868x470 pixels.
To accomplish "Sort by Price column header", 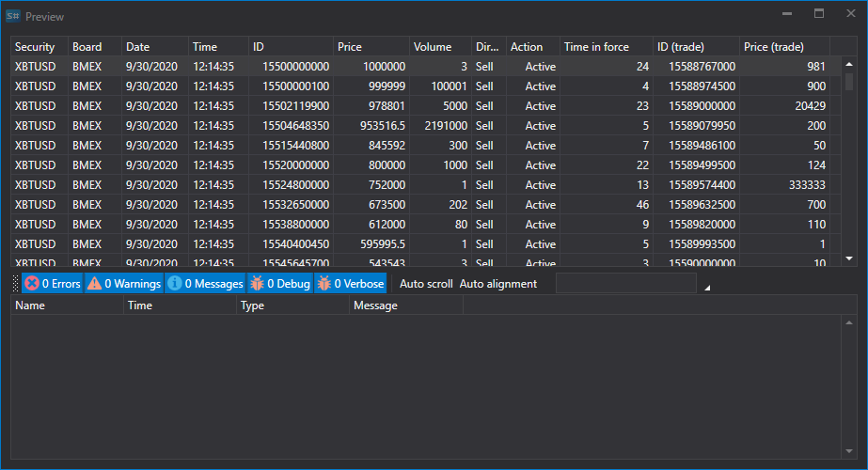I will 371,47.
